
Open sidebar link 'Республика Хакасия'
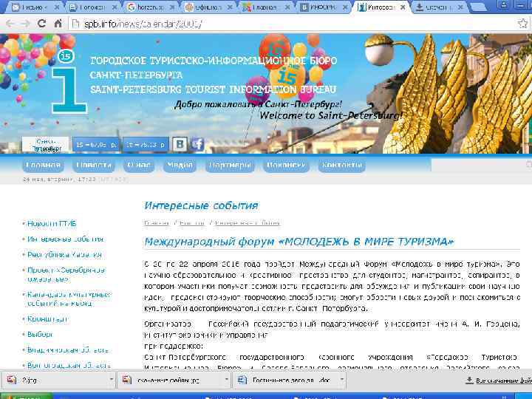coord(64,255)
